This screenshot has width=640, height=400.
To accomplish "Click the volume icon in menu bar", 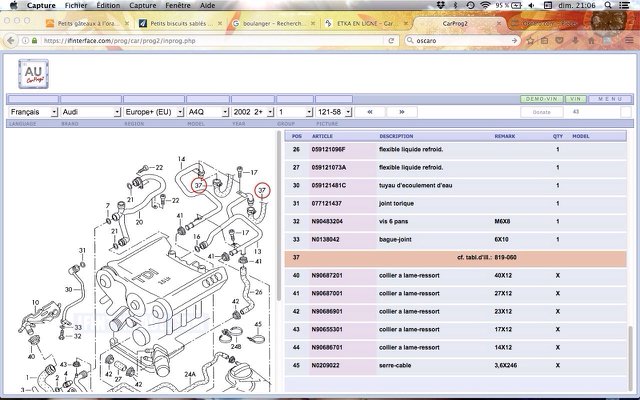I will pos(531,5).
